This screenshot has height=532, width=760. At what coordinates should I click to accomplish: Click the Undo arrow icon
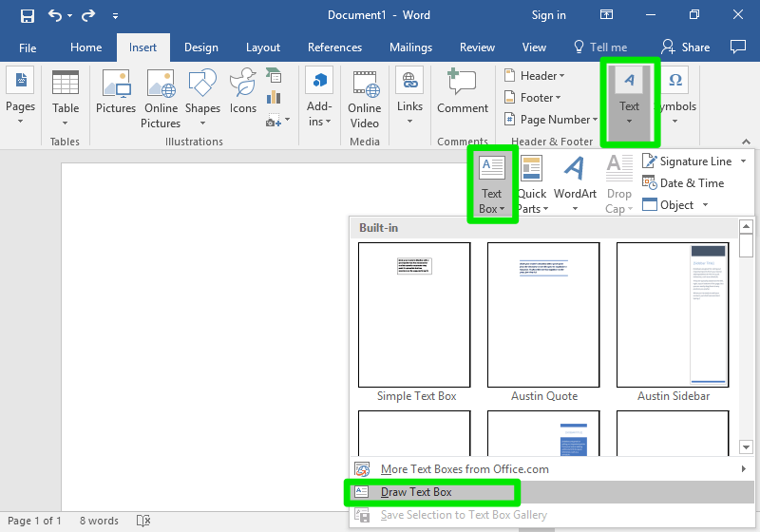click(x=54, y=15)
